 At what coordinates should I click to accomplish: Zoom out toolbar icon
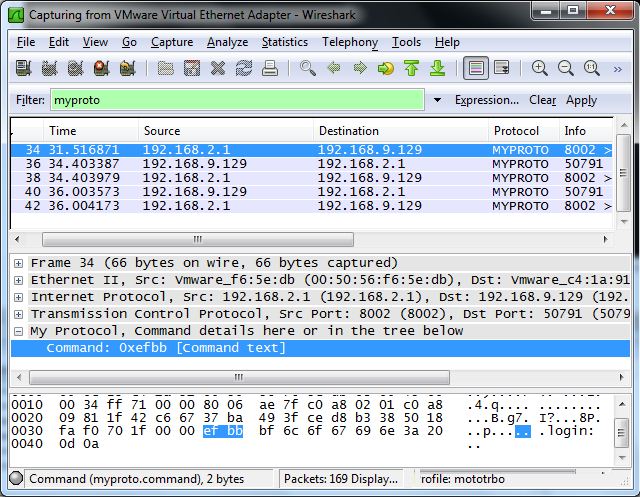pyautogui.click(x=566, y=68)
